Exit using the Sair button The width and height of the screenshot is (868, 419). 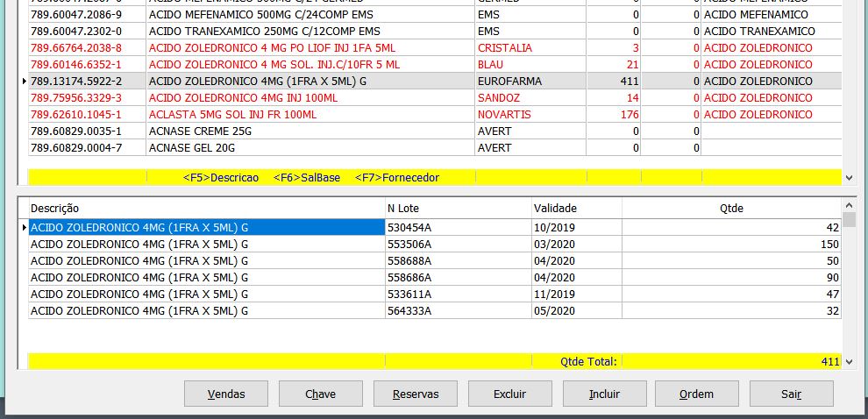pyautogui.click(x=791, y=394)
